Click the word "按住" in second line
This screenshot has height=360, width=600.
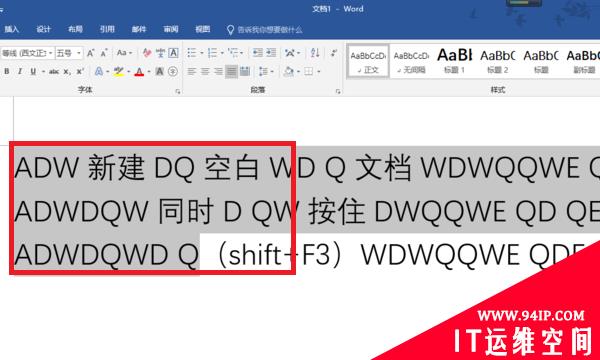(336, 212)
